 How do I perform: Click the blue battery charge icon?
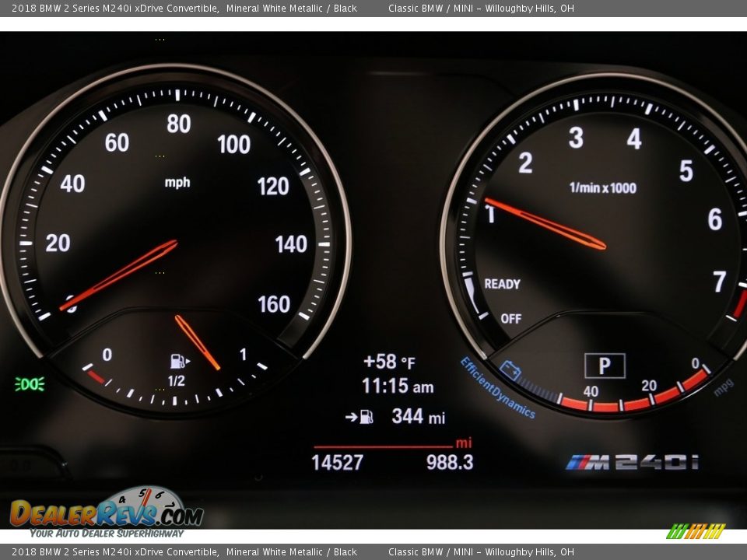(x=510, y=370)
